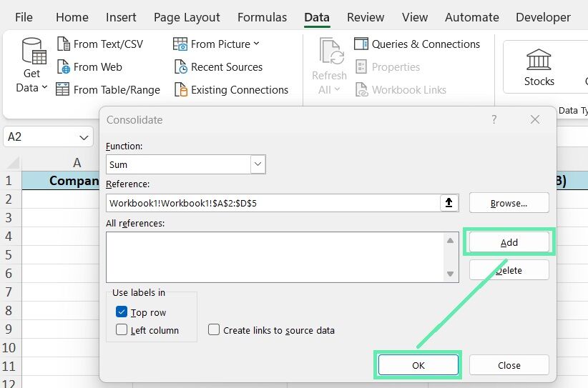
Task: Select row 8 header
Action: pos(10,311)
